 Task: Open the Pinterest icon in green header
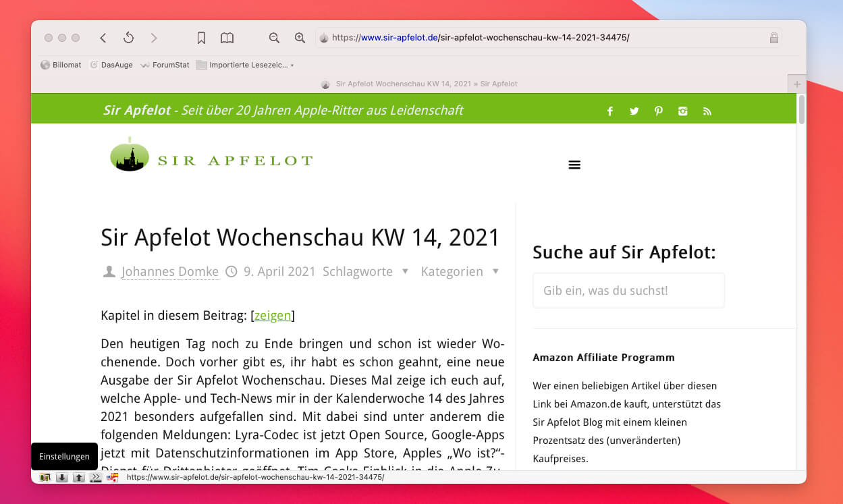pyautogui.click(x=658, y=111)
